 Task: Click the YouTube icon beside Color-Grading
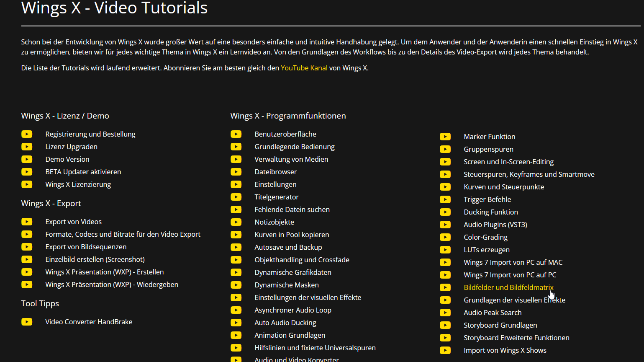pos(445,237)
